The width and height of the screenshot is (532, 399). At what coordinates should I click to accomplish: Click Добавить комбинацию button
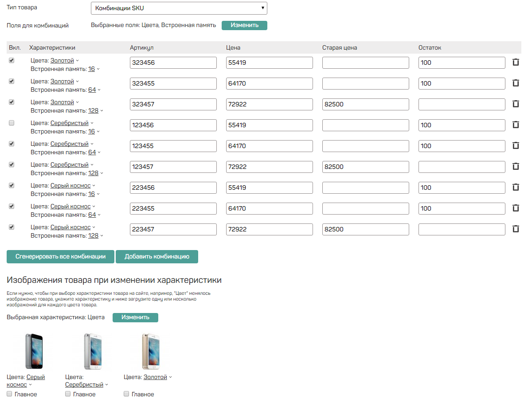[156, 257]
